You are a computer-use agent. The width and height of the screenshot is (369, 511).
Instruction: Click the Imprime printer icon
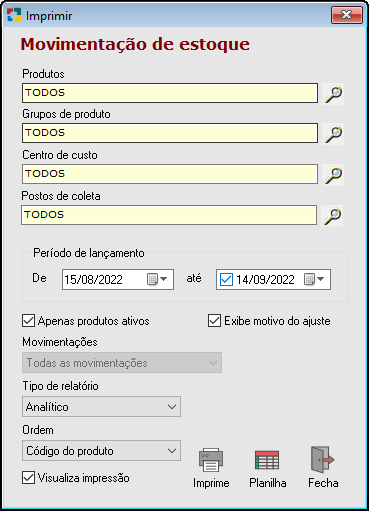[211, 460]
